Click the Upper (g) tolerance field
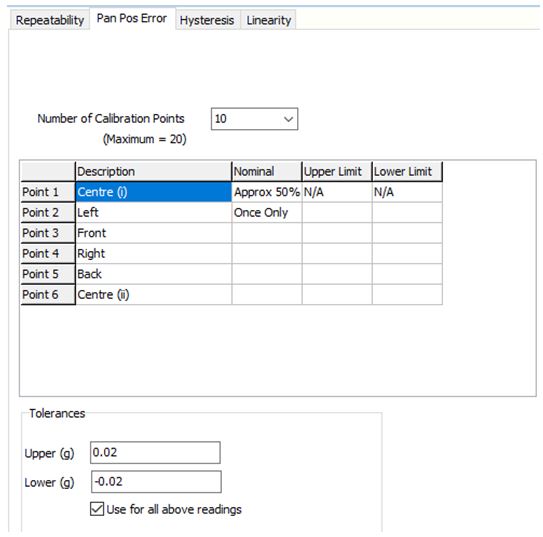 tap(155, 453)
